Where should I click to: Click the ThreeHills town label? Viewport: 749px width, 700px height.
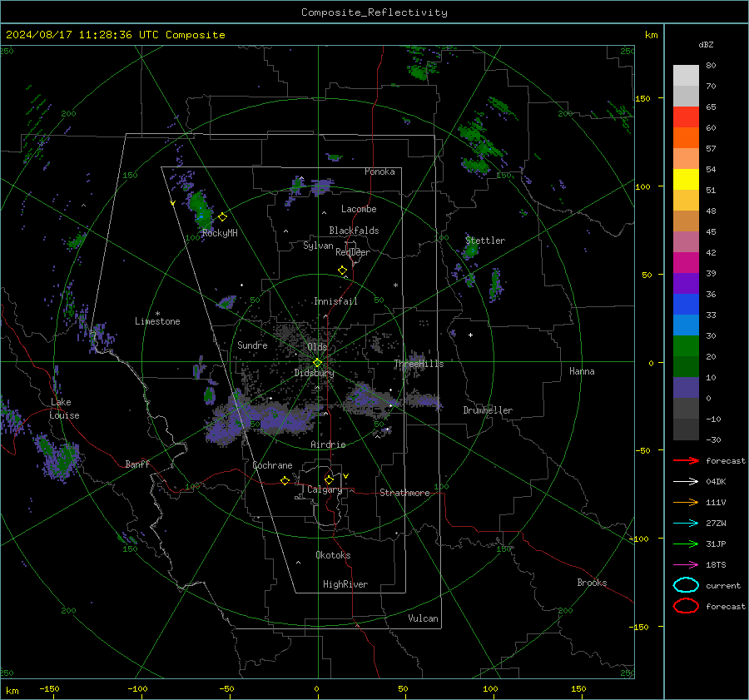tap(419, 364)
